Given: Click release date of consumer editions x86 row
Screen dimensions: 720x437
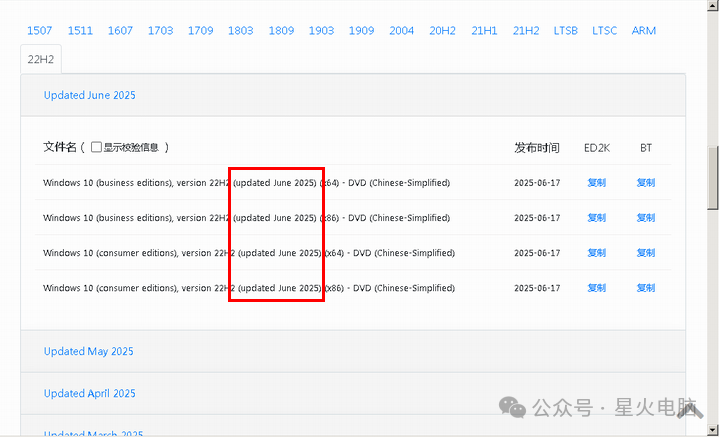Looking at the screenshot, I should pos(537,288).
